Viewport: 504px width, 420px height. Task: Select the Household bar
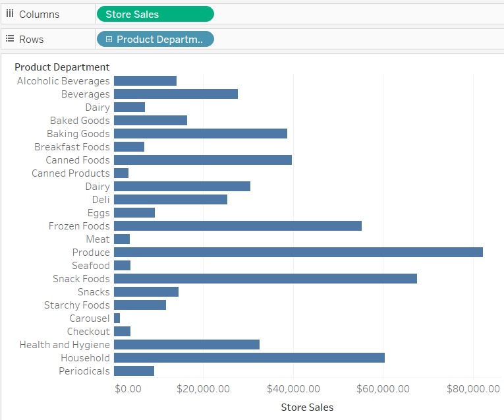click(x=250, y=357)
